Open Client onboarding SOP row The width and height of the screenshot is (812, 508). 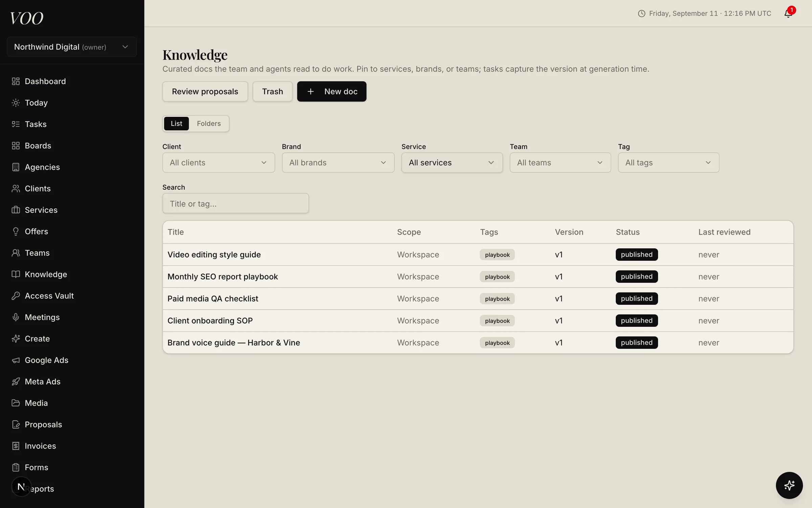pos(478,321)
